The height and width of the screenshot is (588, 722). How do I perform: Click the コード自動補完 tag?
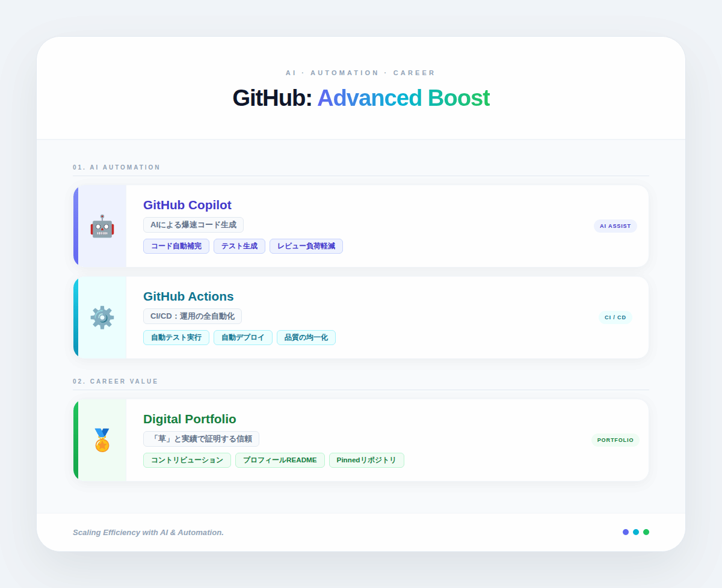(x=176, y=246)
